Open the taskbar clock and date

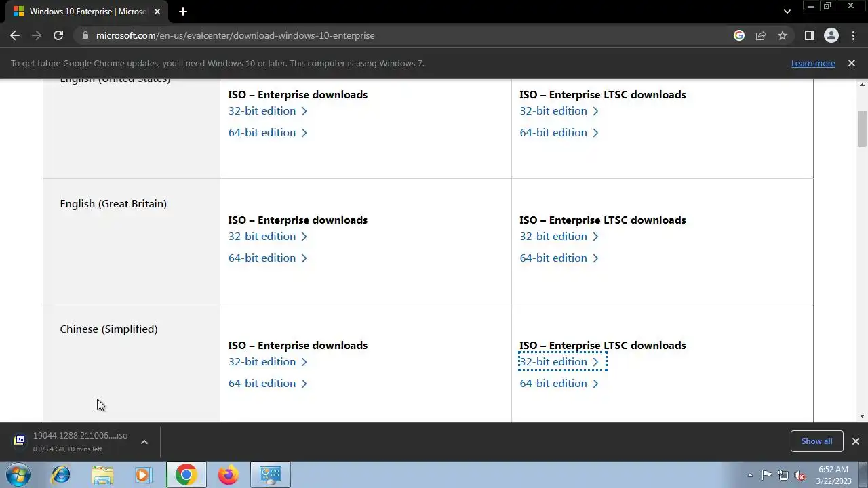tap(833, 474)
